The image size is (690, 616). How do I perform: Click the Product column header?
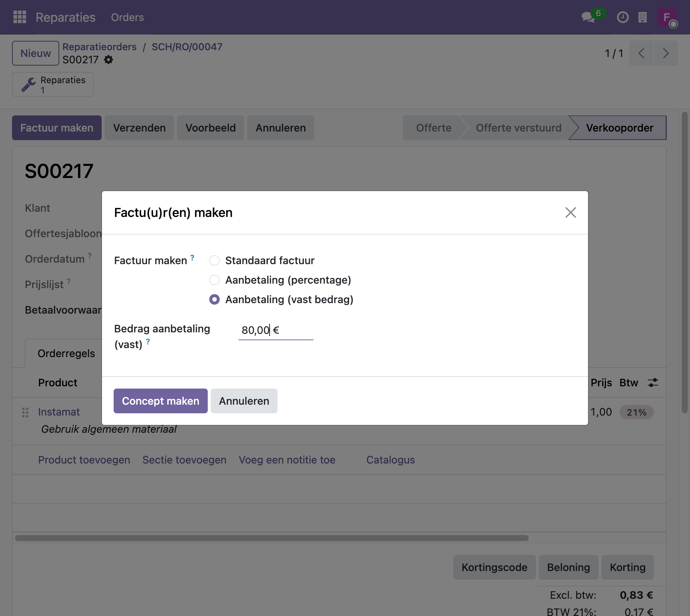(x=58, y=383)
